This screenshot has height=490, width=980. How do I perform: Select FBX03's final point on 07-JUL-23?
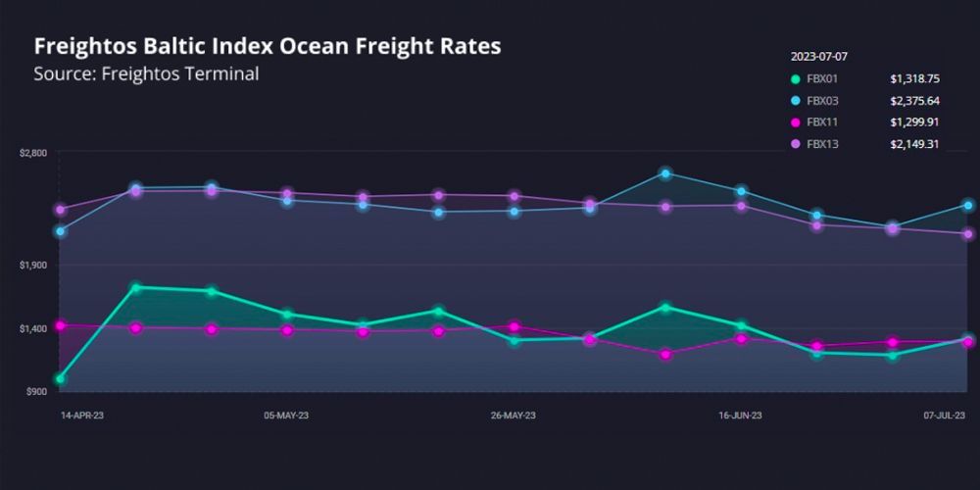967,205
